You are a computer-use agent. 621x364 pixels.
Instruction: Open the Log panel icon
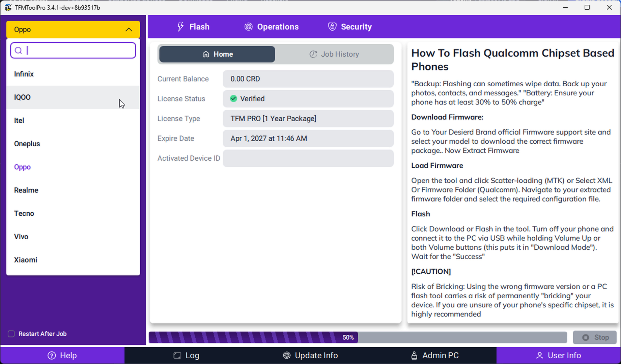(x=177, y=355)
